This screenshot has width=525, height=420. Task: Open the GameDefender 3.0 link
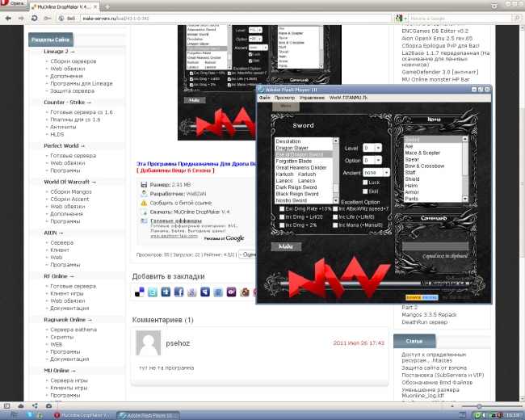point(440,72)
